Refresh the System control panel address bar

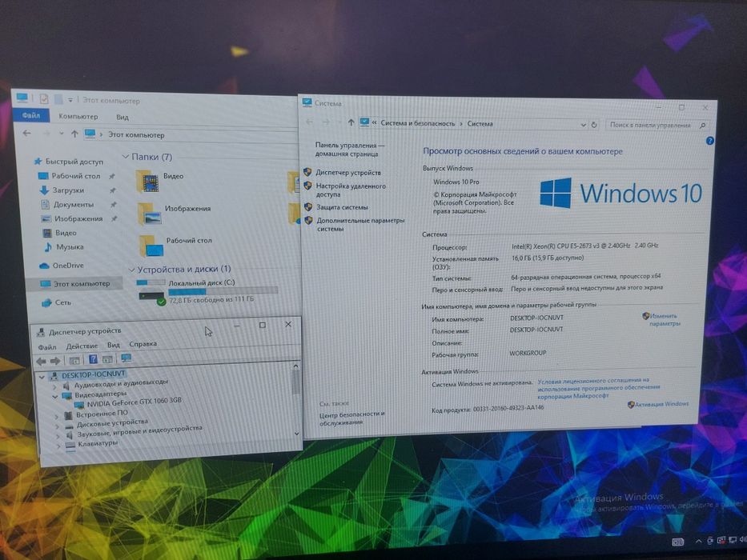pyautogui.click(x=594, y=125)
